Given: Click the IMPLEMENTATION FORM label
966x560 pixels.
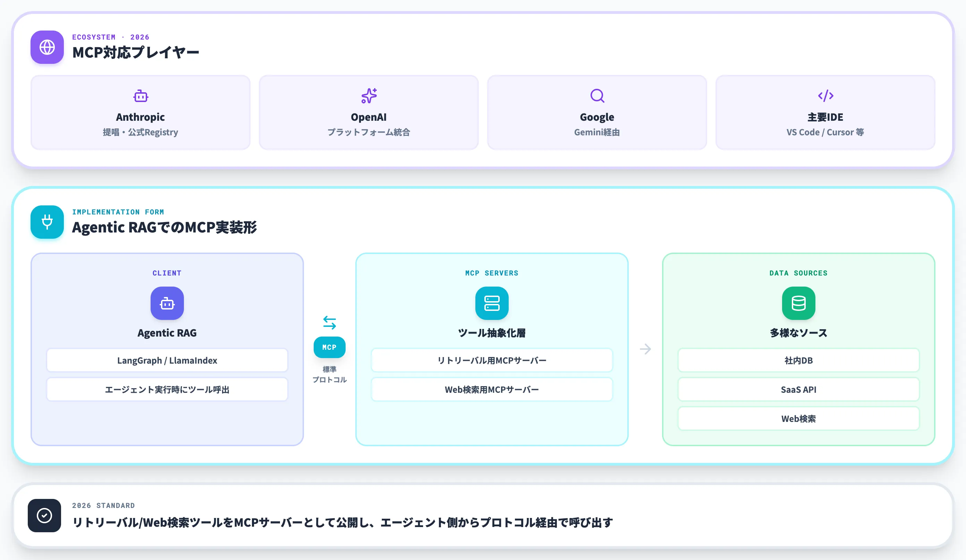Looking at the screenshot, I should tap(118, 212).
